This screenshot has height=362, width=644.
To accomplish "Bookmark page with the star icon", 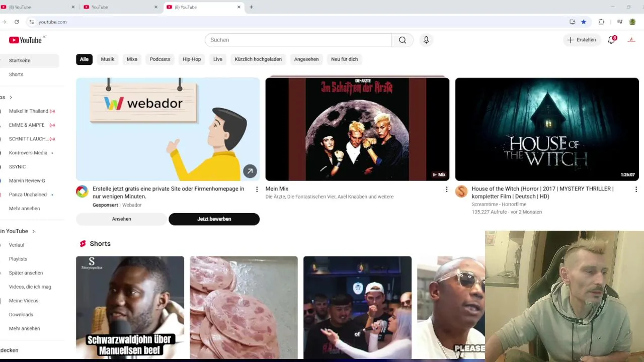I will [584, 22].
